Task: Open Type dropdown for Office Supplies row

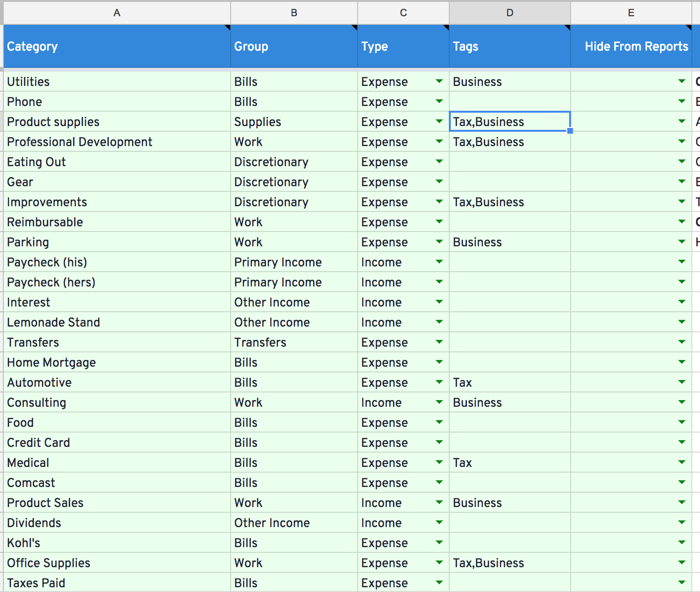Action: point(439,563)
